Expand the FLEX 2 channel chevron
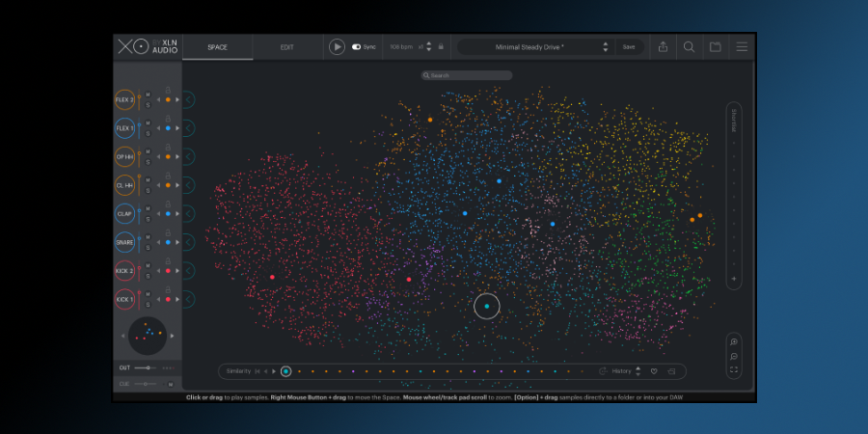868x434 pixels. pos(188,99)
